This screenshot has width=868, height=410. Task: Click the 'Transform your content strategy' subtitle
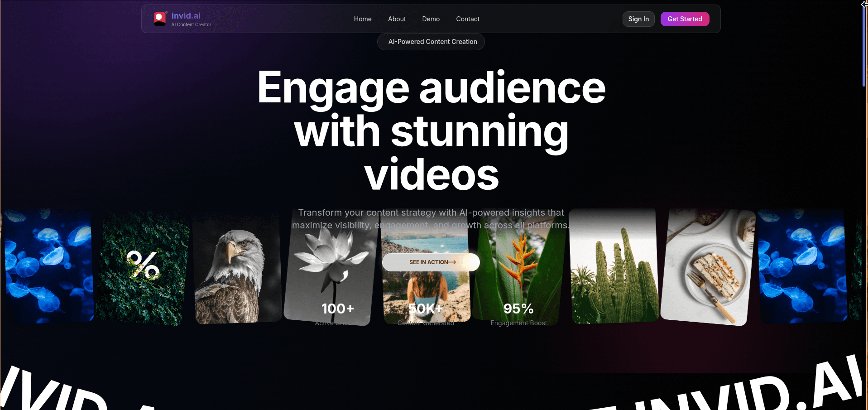(x=431, y=219)
